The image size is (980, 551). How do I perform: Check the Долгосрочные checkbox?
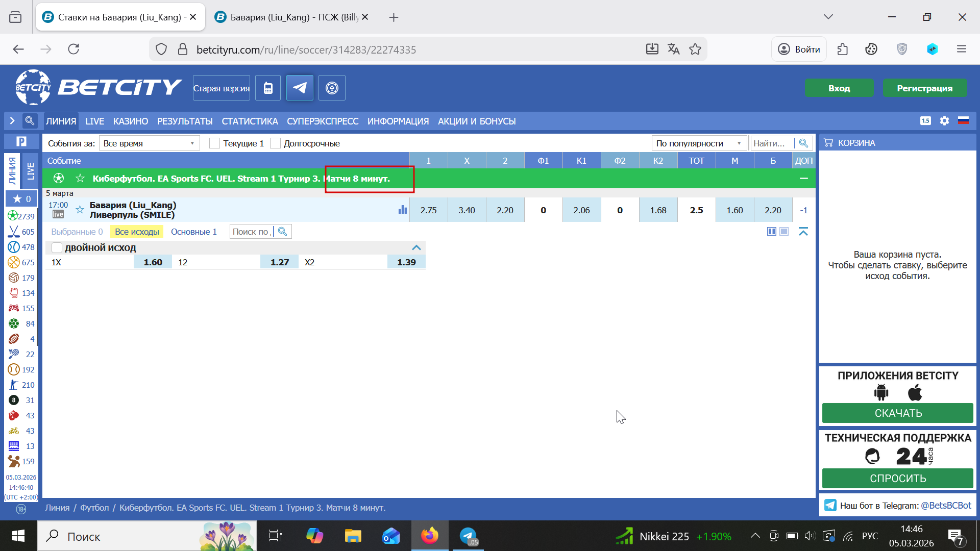coord(276,143)
